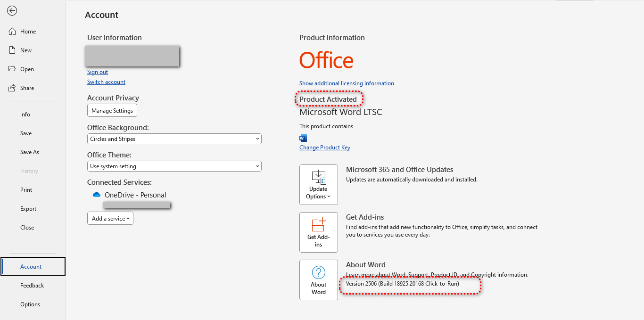644x320 pixels.
Task: Open the About Word button
Action: [x=319, y=280]
